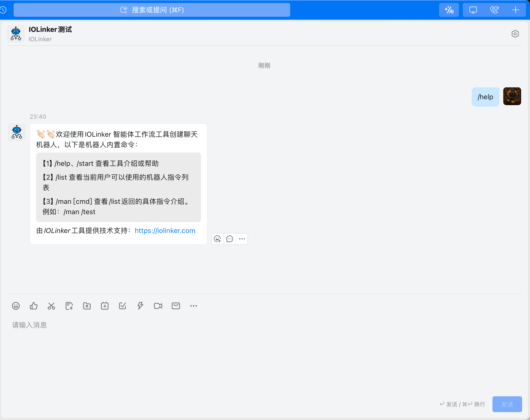This screenshot has width=530, height=420.
Task: Click the mail envelope icon
Action: (176, 306)
